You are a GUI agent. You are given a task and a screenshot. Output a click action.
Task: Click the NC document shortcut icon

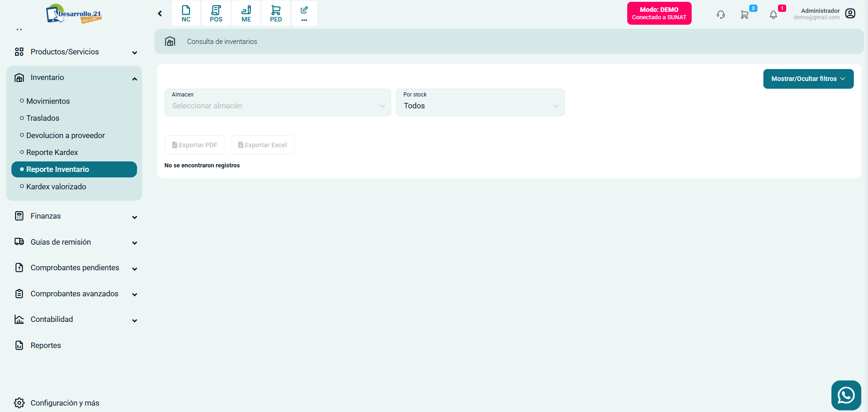click(186, 13)
